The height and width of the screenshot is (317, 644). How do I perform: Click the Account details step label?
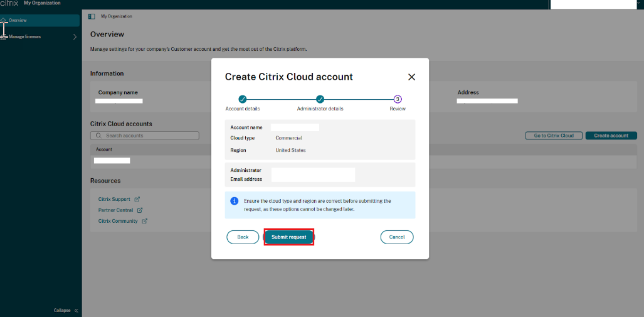[x=243, y=109]
